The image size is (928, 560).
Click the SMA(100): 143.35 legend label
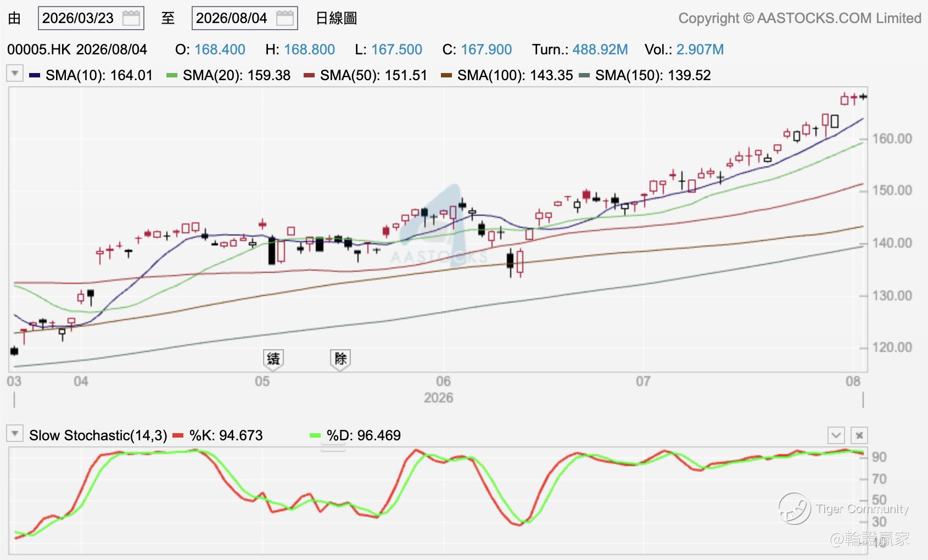point(515,75)
